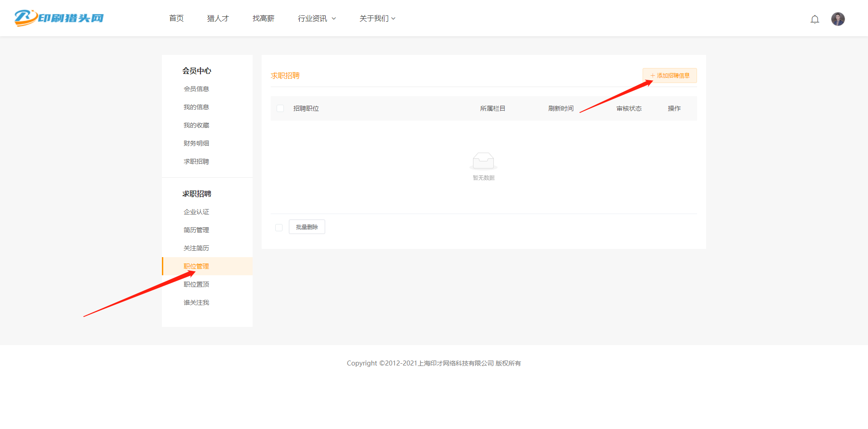Open 我的收藏 in the sidebar

(196, 125)
